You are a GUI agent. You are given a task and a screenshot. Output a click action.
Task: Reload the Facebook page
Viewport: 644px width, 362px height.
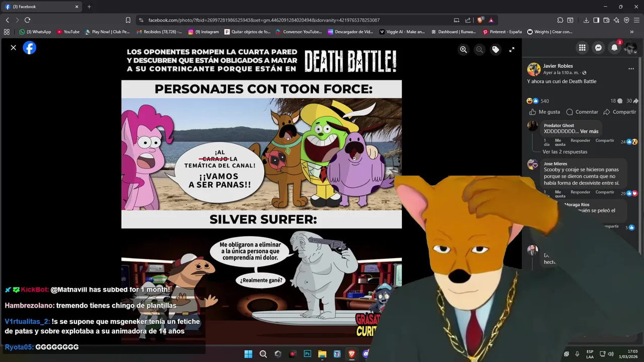(x=27, y=20)
